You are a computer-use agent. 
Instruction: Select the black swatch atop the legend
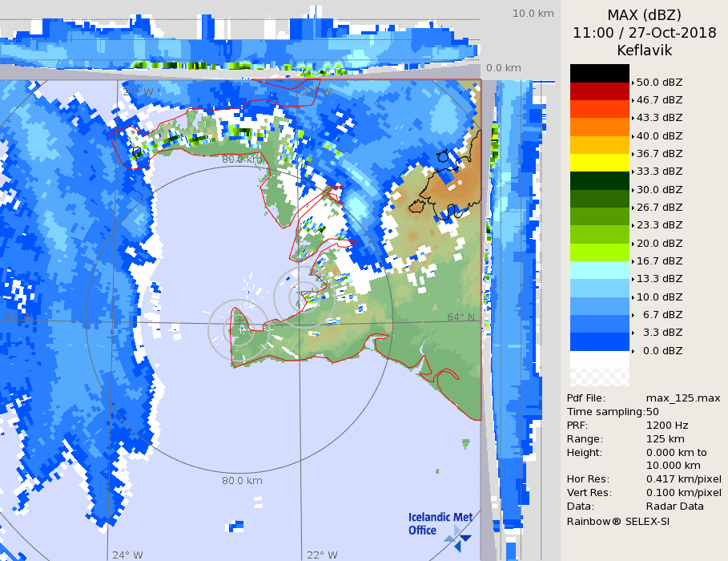599,73
